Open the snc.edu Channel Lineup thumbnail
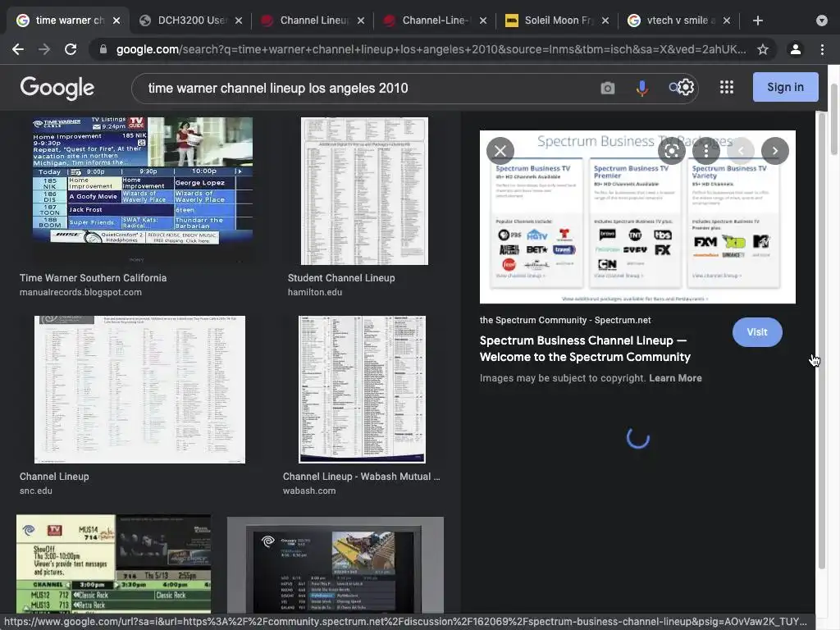The width and height of the screenshot is (840, 630). 139,390
